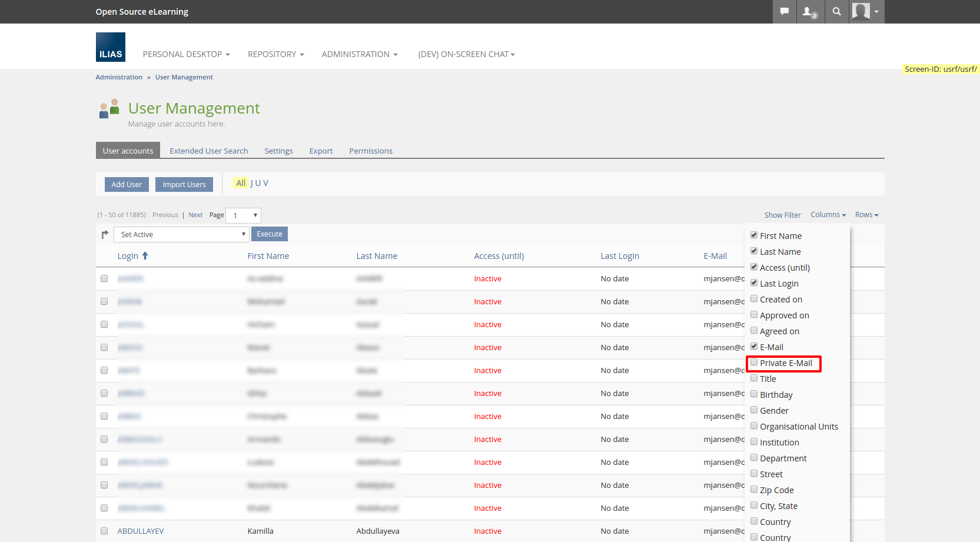The width and height of the screenshot is (980, 542).
Task: Open the Administration menu
Action: click(359, 54)
